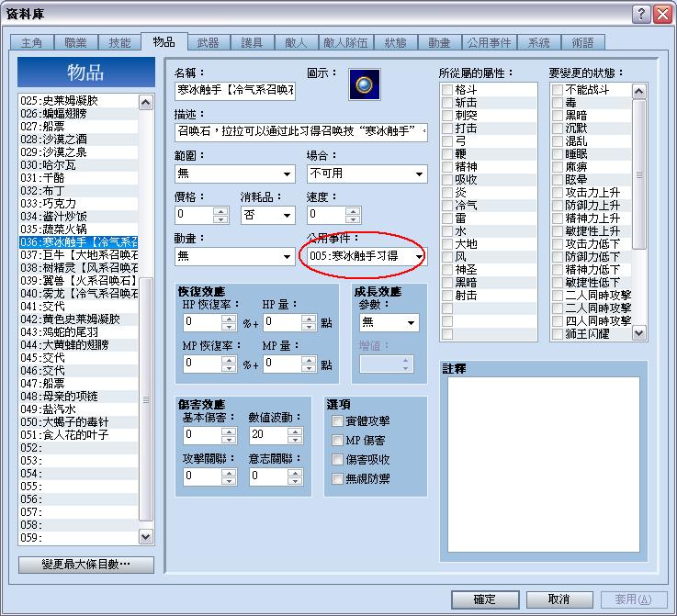Click the 基本傷害 number field
The image size is (677, 616).
tap(202, 435)
